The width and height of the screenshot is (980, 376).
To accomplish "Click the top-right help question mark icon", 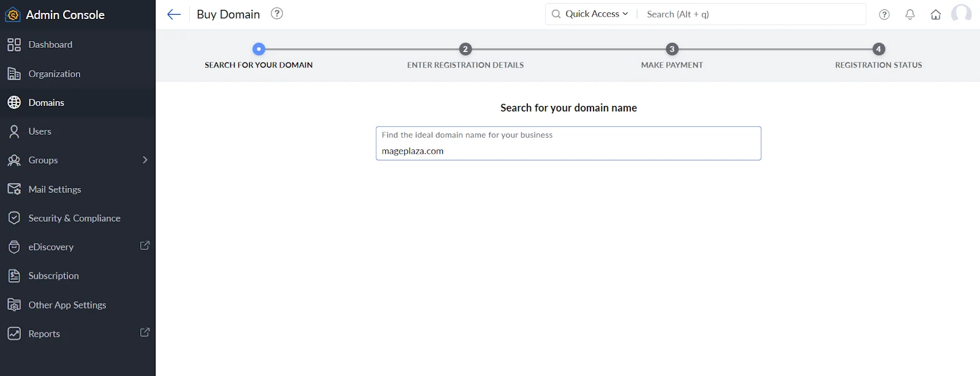I will [x=884, y=15].
